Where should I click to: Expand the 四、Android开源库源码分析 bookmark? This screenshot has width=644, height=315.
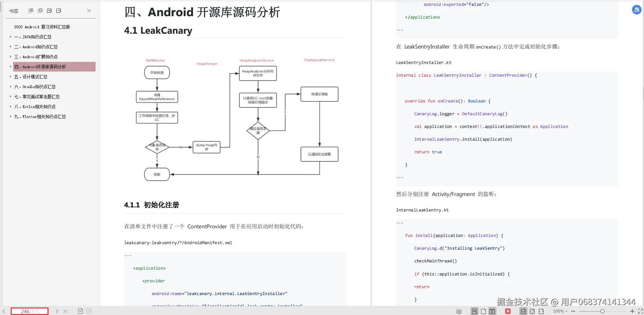click(x=10, y=67)
